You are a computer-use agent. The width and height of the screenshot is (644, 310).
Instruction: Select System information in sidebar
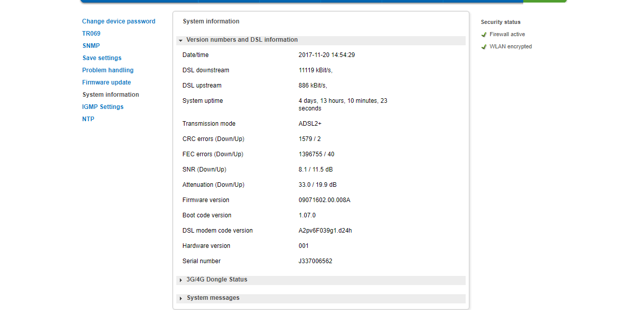pos(111,95)
